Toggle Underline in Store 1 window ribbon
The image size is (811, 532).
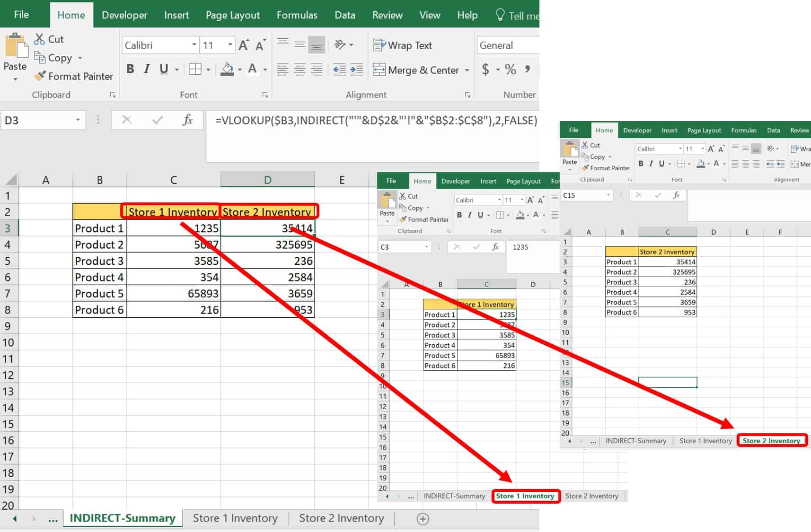[x=480, y=215]
